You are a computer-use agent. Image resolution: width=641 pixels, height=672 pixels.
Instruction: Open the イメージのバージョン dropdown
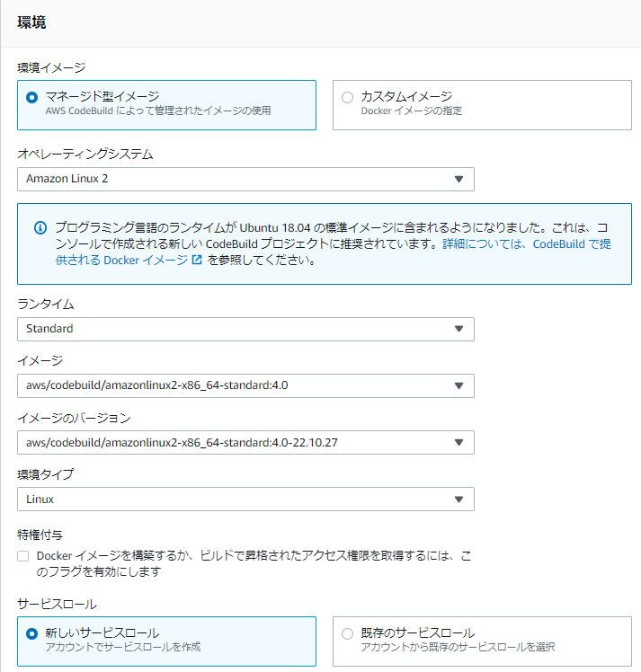coord(245,442)
